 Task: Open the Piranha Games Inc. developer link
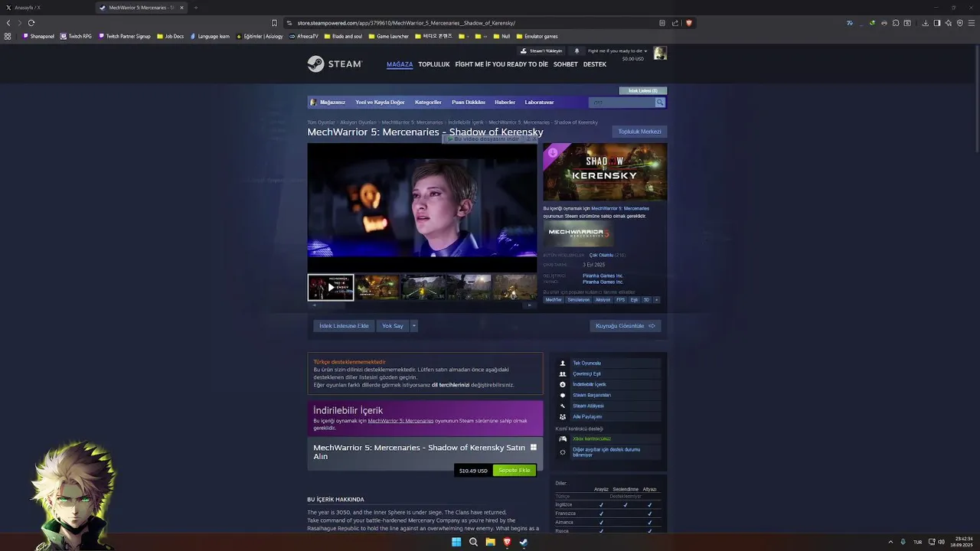pos(603,275)
